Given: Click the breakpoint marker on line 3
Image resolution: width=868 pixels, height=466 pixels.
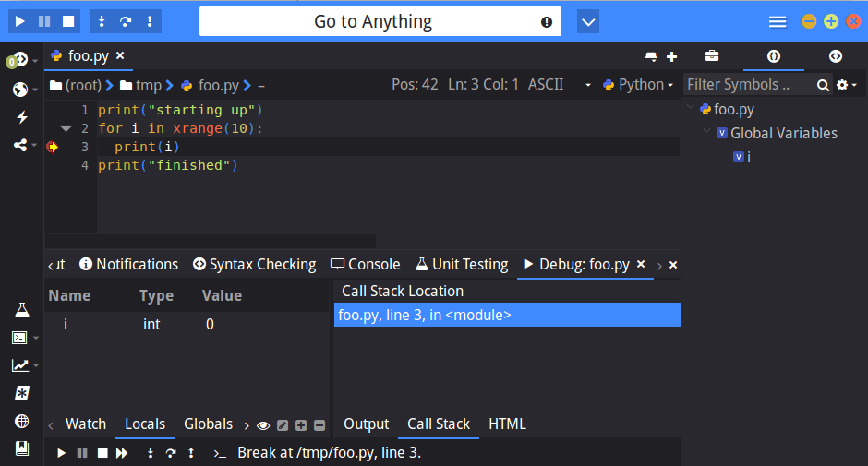Looking at the screenshot, I should [x=53, y=147].
